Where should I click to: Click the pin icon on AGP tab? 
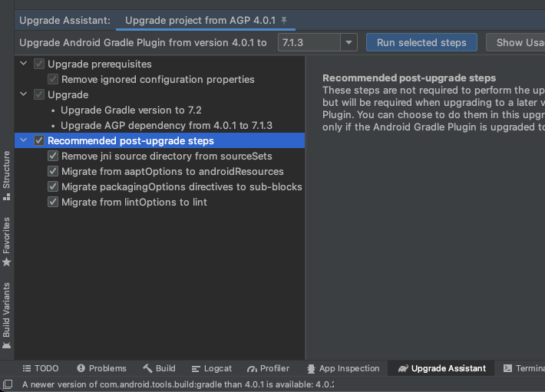point(284,20)
